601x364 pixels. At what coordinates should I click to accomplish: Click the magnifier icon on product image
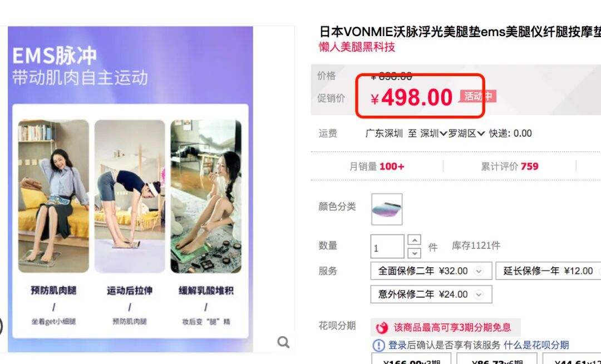(283, 342)
